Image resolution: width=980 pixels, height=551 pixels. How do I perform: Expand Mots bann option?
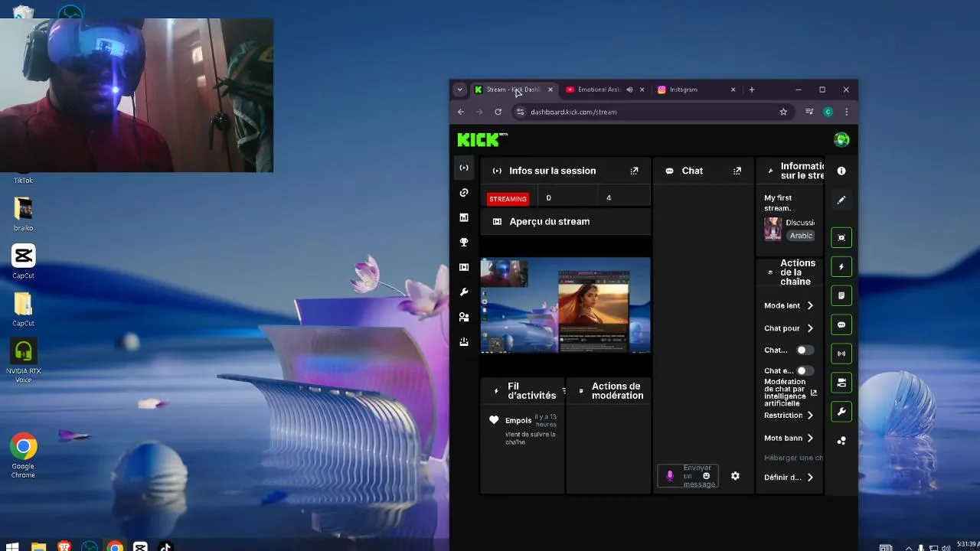pyautogui.click(x=789, y=439)
